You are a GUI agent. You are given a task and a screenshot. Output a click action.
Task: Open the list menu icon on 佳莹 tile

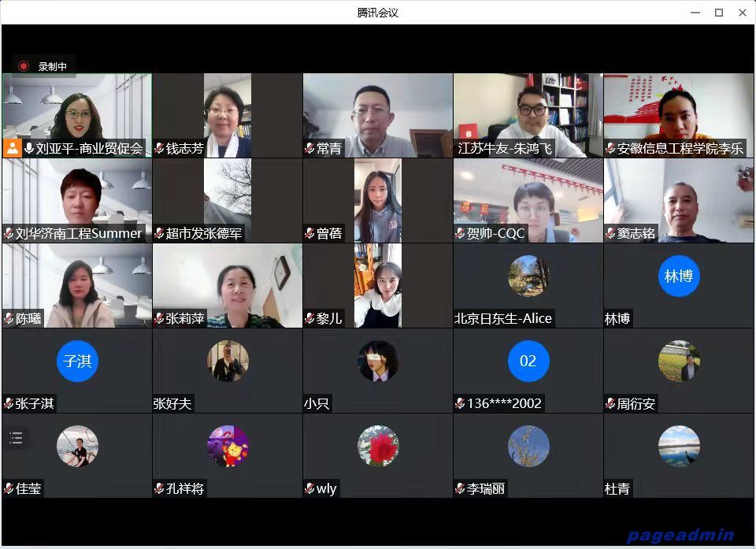[16, 438]
